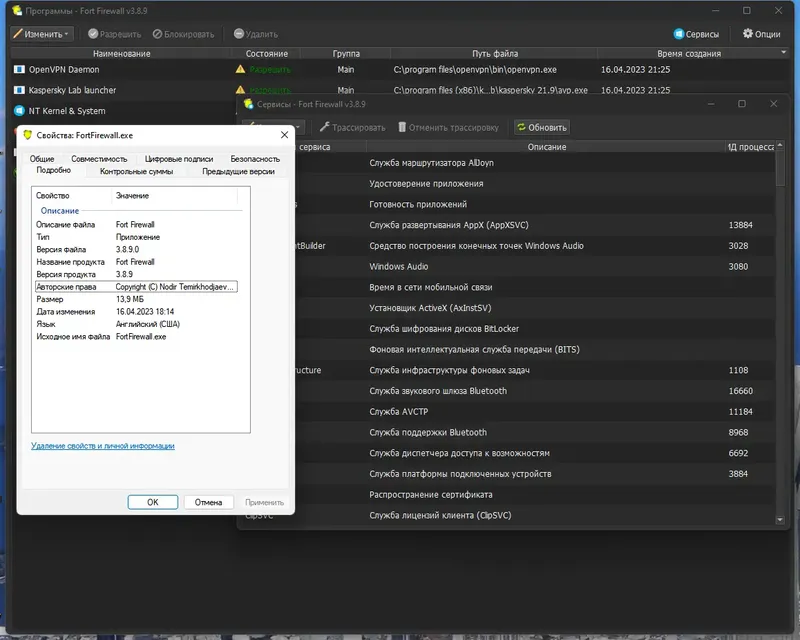Open the Изменить dropdown in Programs window
800x640 pixels.
43,34
